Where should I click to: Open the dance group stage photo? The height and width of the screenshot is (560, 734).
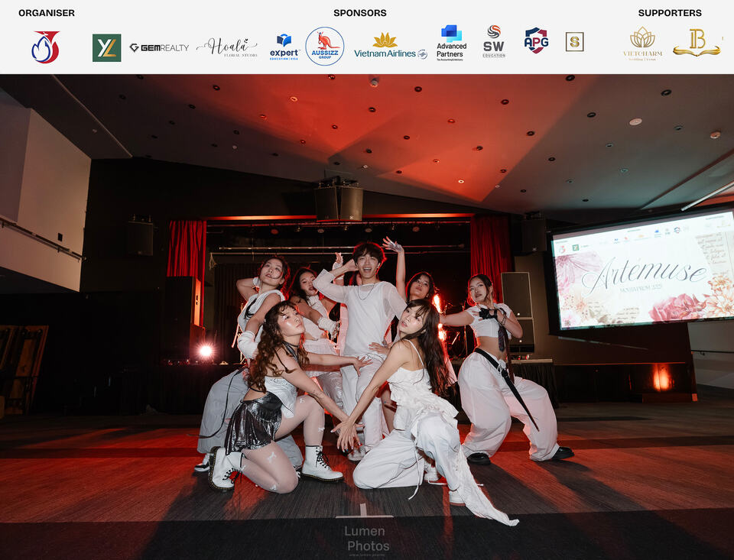pyautogui.click(x=367, y=317)
